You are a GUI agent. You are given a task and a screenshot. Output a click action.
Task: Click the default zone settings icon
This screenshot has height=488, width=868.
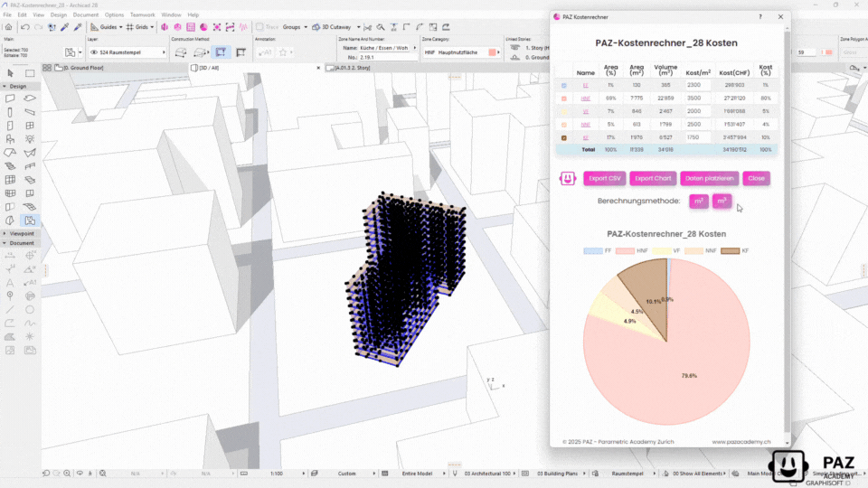(71, 52)
